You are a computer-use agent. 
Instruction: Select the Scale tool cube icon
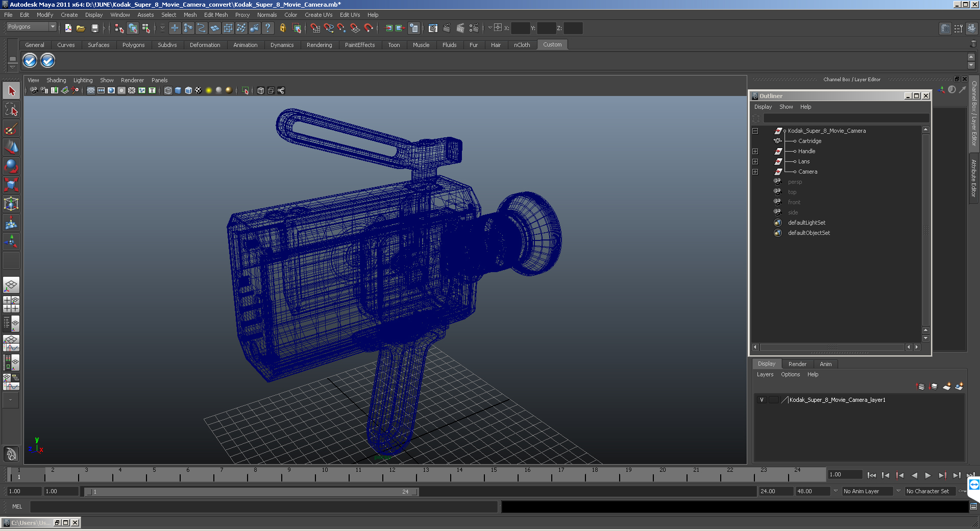coord(11,185)
